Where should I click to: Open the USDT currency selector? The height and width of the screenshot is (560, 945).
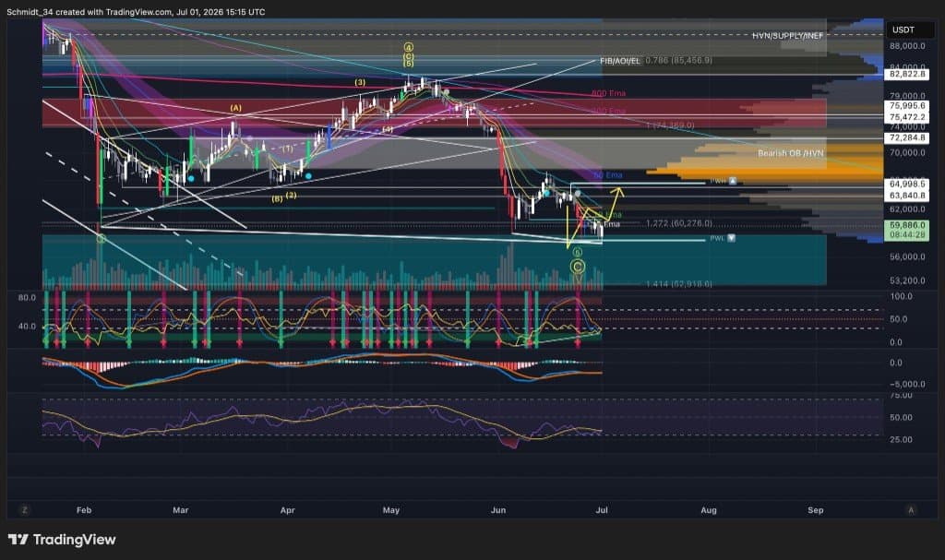coord(909,30)
